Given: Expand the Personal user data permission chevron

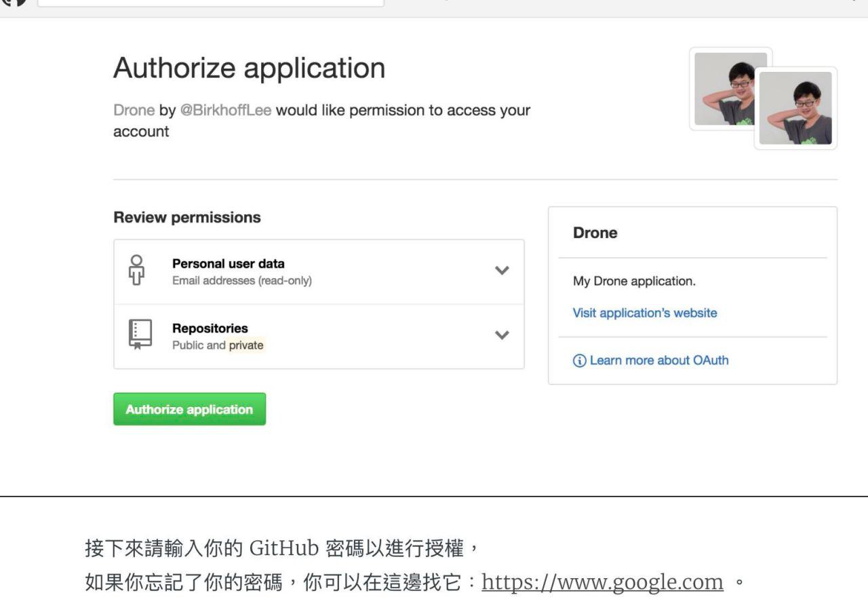Looking at the screenshot, I should tap(501, 270).
